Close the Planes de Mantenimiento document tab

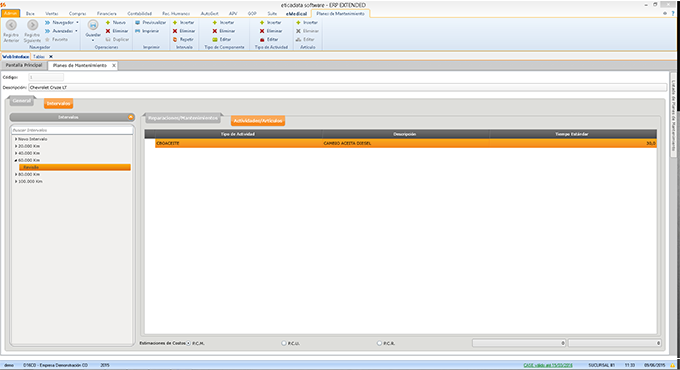point(114,65)
